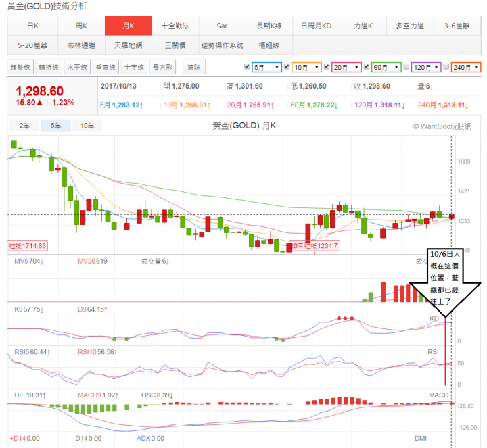Open the 樞紐線 tab
Image resolution: width=487 pixels, height=448 pixels.
pyautogui.click(x=269, y=45)
